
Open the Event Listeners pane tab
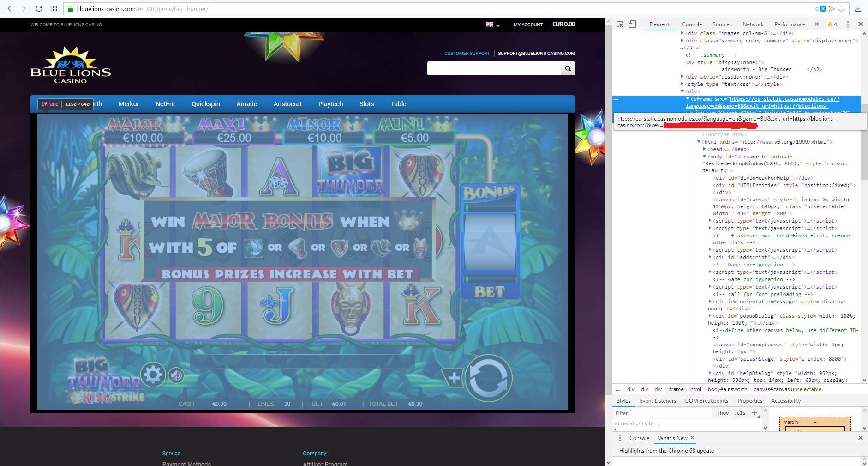click(x=658, y=401)
